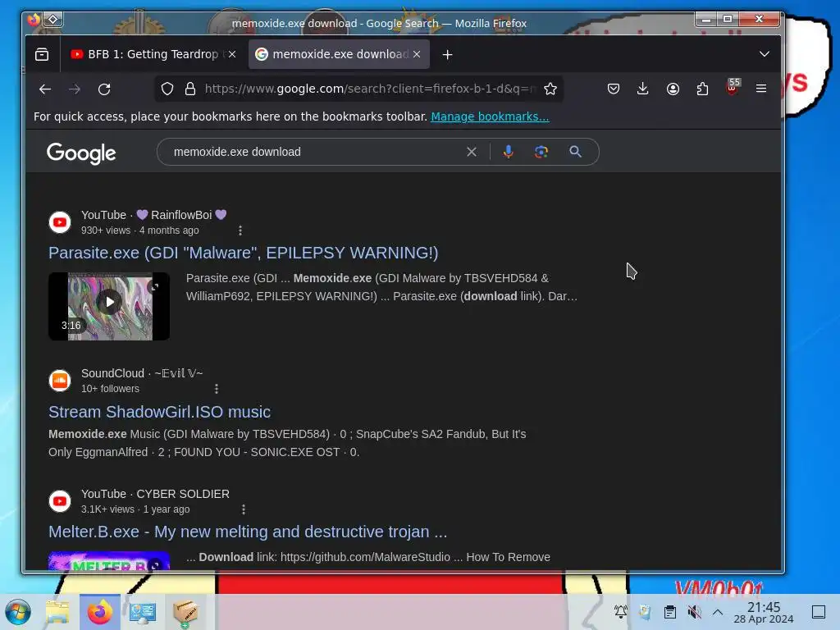
Task: Save page to Pocket
Action: coord(614,89)
